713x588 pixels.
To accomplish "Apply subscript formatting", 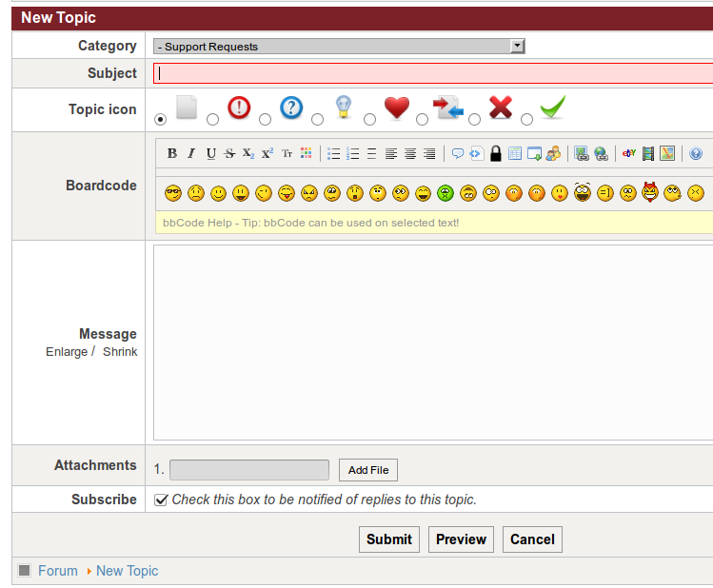I will click(x=248, y=153).
